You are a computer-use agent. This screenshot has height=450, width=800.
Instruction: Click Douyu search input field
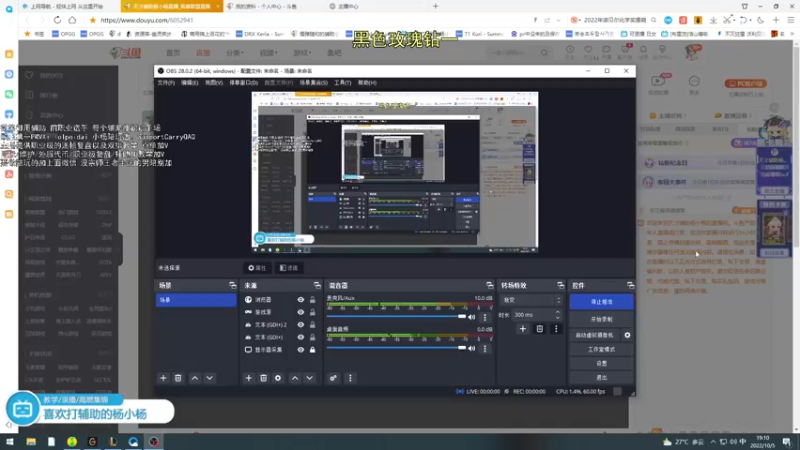pos(513,53)
